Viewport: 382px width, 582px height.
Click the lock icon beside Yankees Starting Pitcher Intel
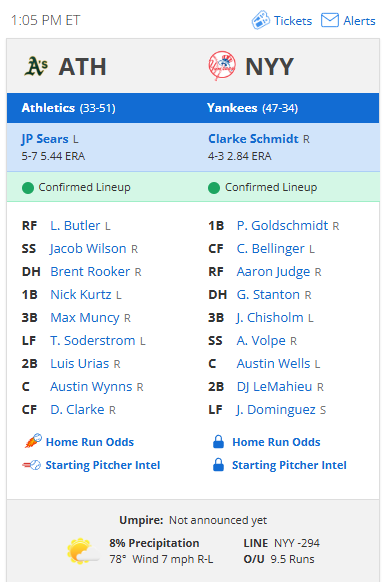218,465
